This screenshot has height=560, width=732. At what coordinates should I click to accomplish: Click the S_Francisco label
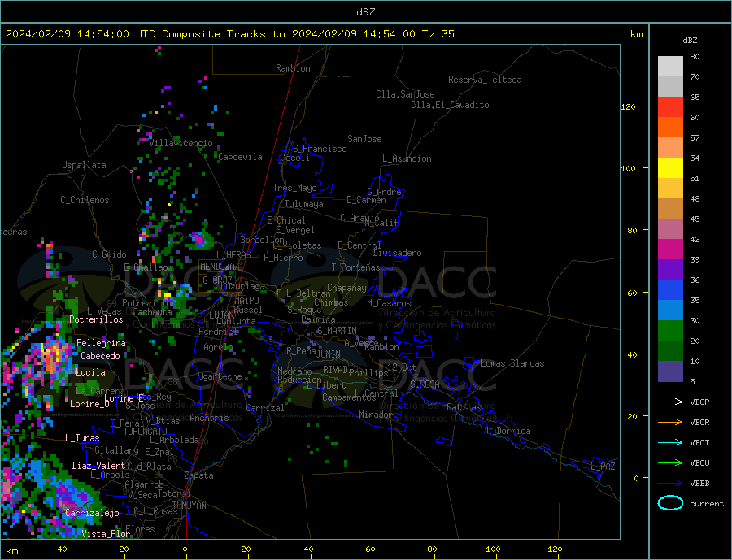pos(320,149)
